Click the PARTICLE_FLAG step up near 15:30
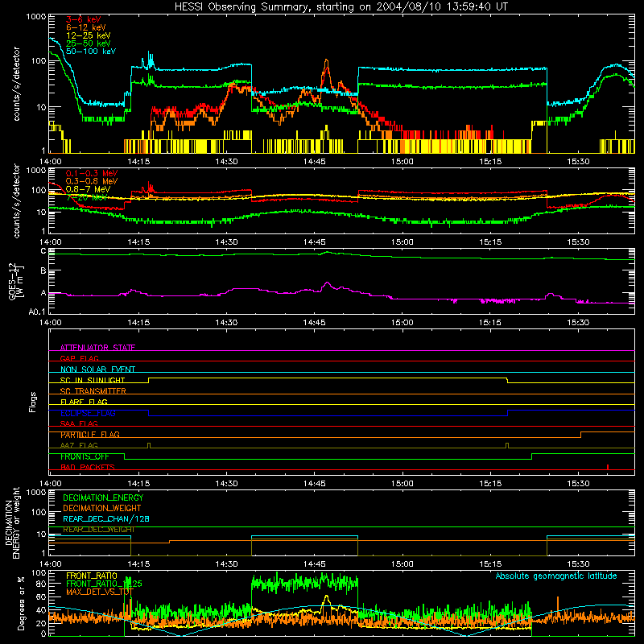The height and width of the screenshot is (644, 644). pyautogui.click(x=580, y=434)
